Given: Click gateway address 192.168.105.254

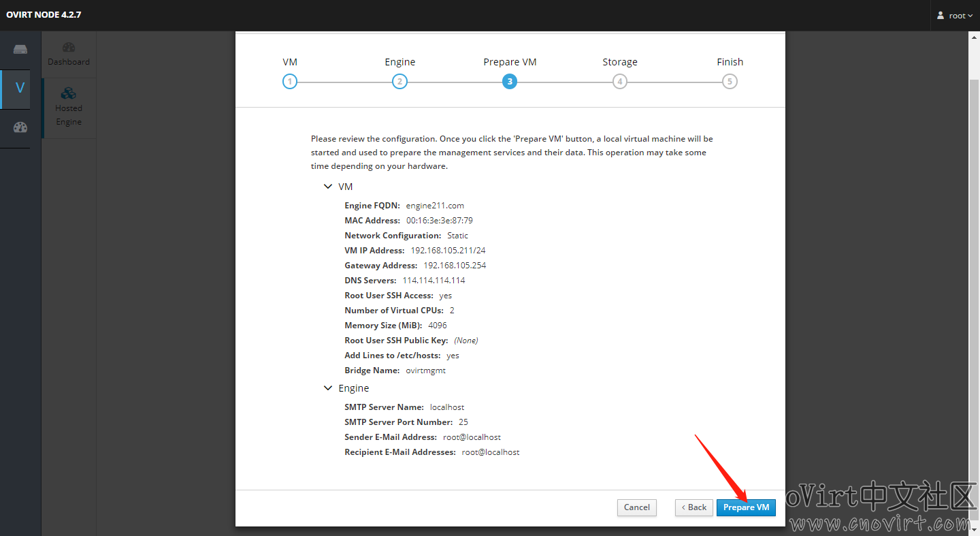Looking at the screenshot, I should tap(455, 266).
